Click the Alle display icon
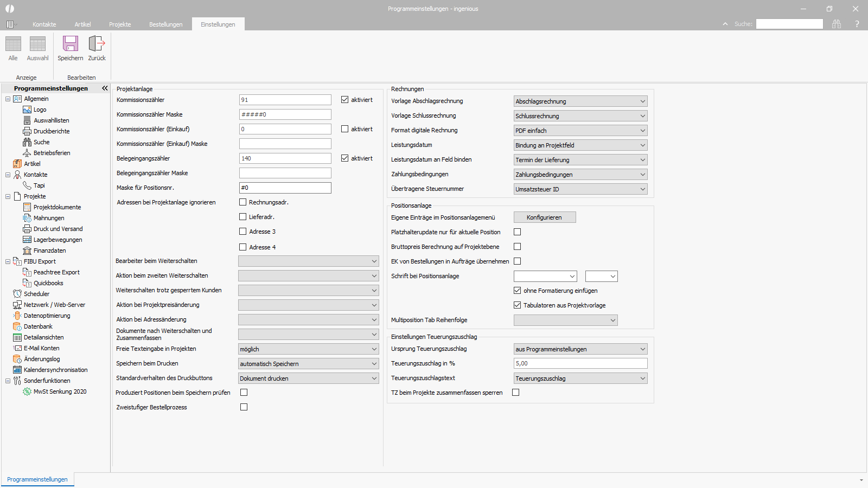868x488 pixels. pos(13,44)
